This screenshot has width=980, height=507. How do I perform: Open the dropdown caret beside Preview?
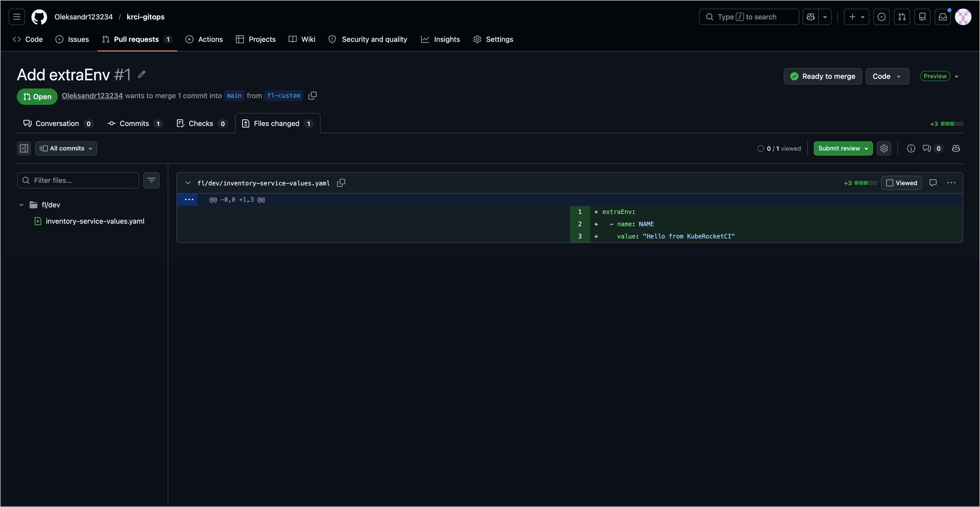pyautogui.click(x=956, y=76)
